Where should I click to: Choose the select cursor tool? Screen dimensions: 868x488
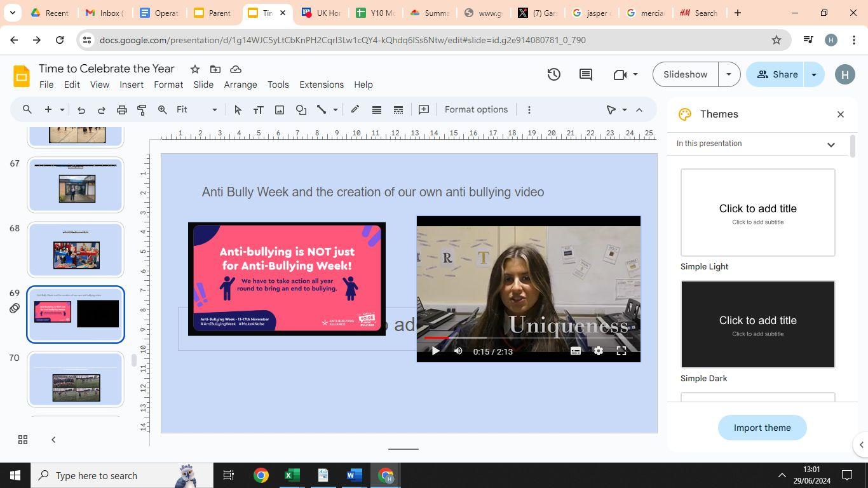(x=238, y=110)
